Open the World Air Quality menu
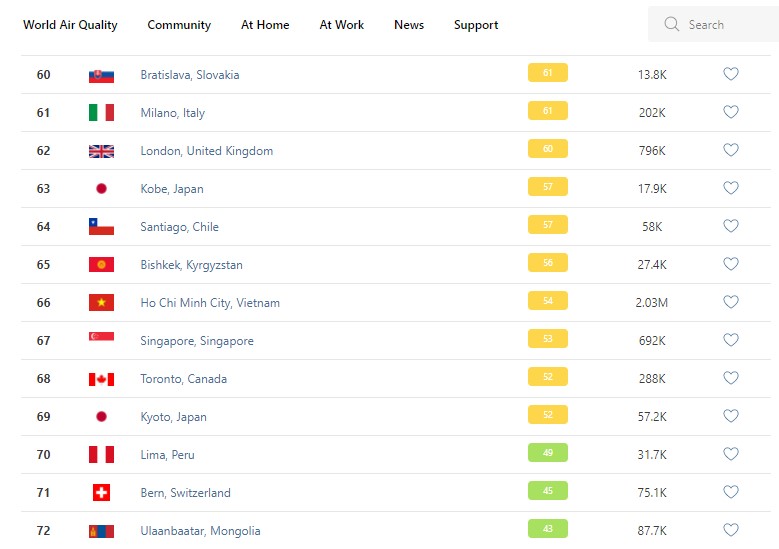 tap(70, 25)
